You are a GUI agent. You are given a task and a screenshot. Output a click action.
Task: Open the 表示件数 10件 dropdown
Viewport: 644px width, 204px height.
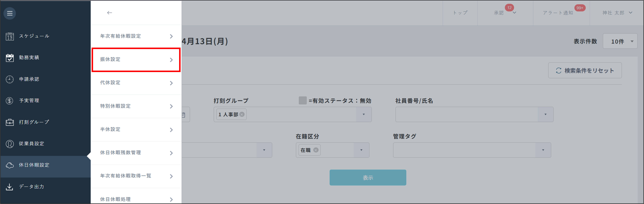[620, 41]
